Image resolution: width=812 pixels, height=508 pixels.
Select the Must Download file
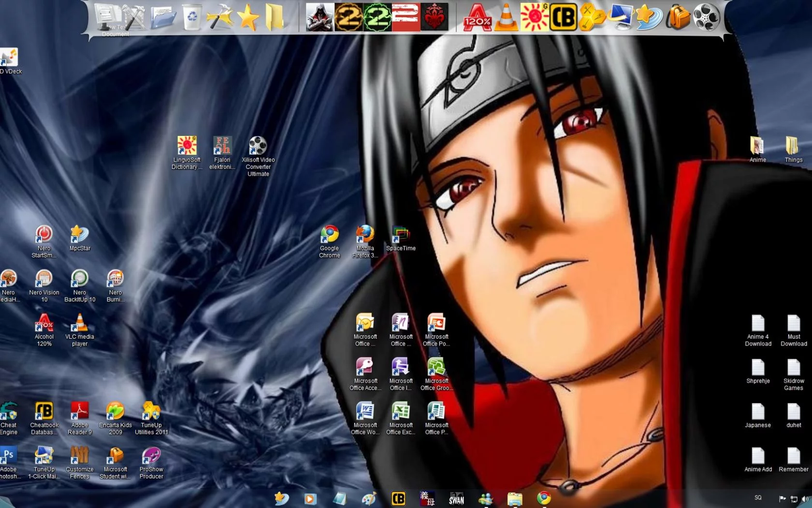tap(794, 330)
